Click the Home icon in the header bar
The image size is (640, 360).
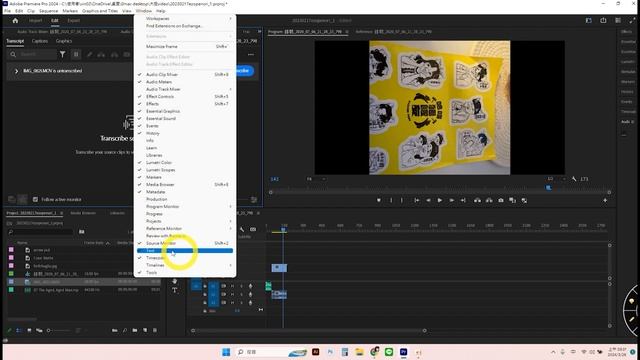[15, 20]
